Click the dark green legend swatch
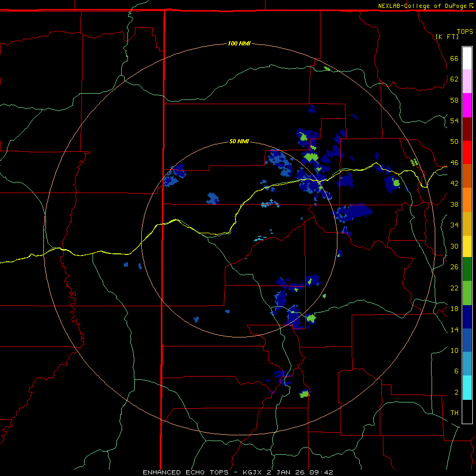The width and height of the screenshot is (476, 476). click(x=467, y=269)
